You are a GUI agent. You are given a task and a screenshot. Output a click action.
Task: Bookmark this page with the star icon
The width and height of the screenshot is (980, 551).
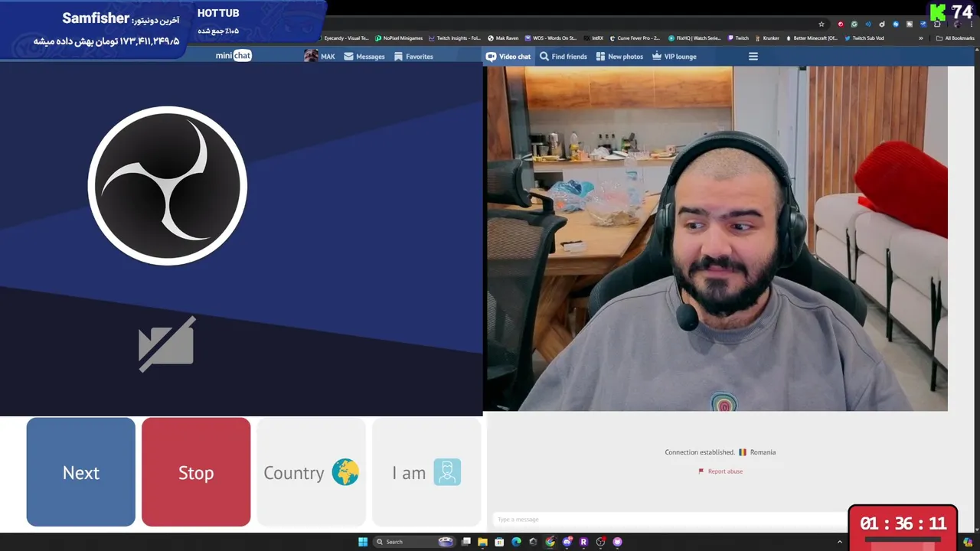click(822, 24)
